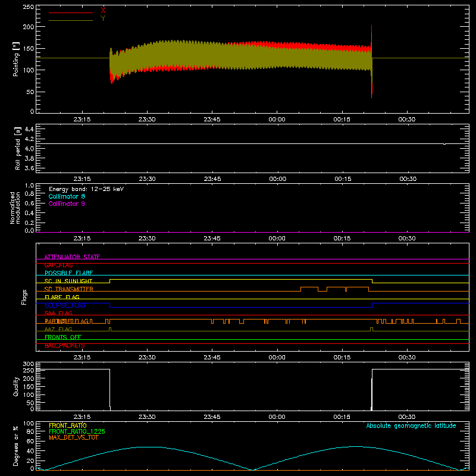Select the ECLIPSE_FLAG label
Screen dimensions: 476x476
[x=65, y=305]
